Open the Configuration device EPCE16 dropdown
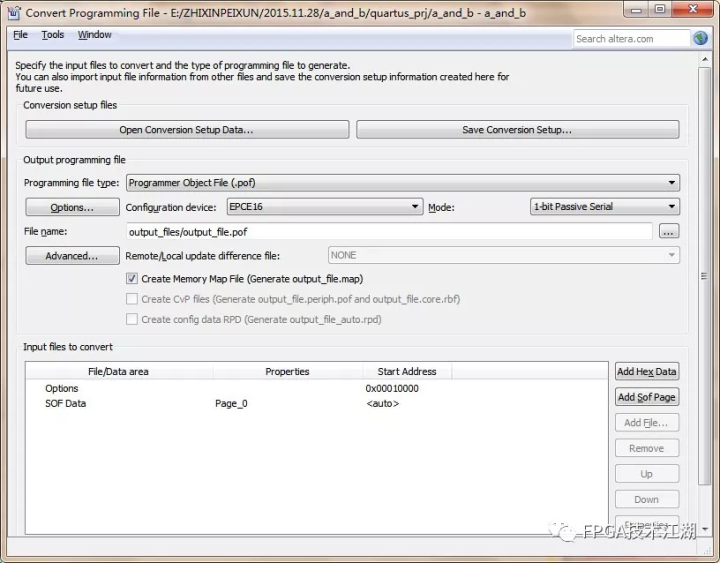 [325, 207]
